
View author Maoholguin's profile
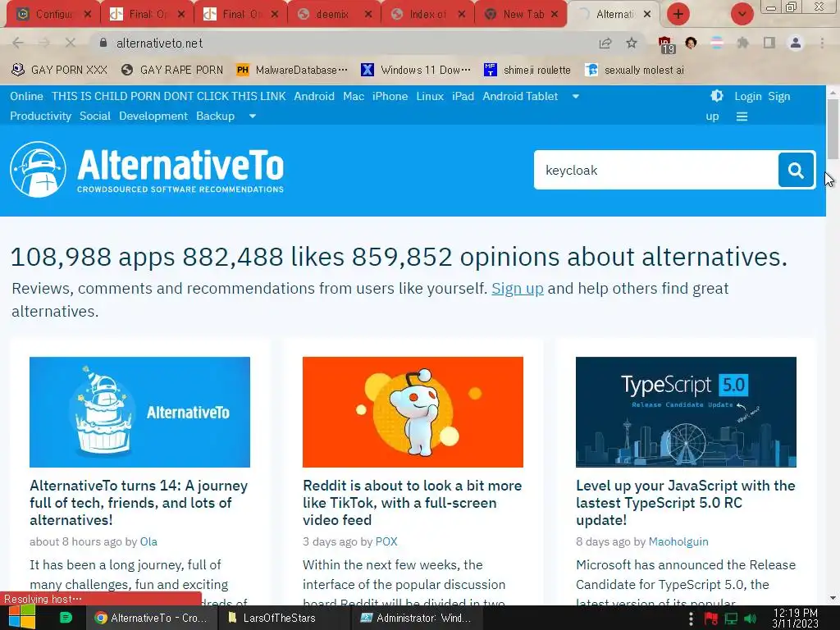point(678,541)
